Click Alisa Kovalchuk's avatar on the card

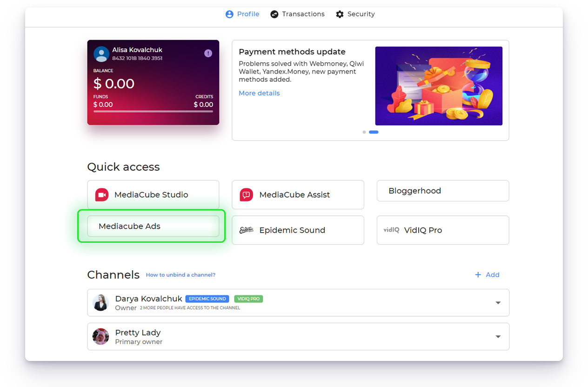[101, 54]
